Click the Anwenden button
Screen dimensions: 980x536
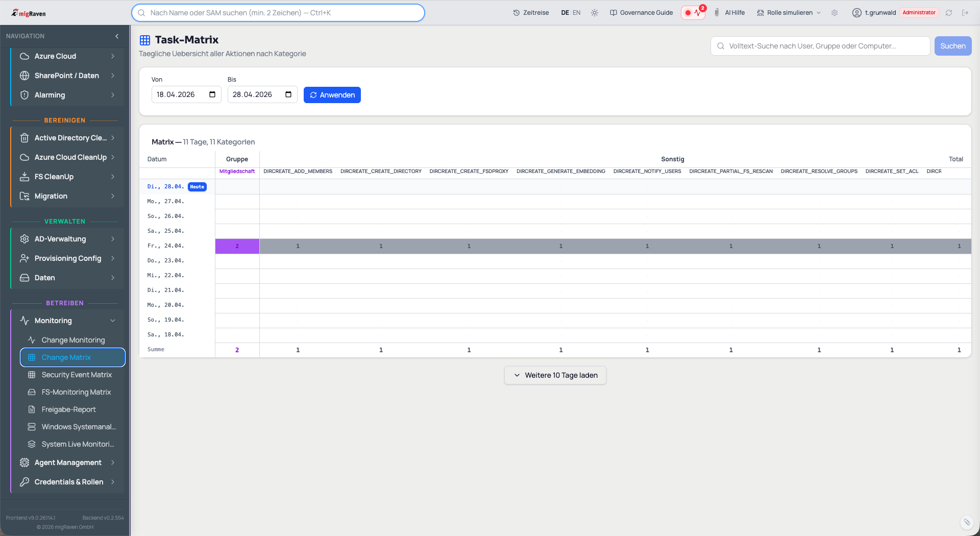[332, 95]
